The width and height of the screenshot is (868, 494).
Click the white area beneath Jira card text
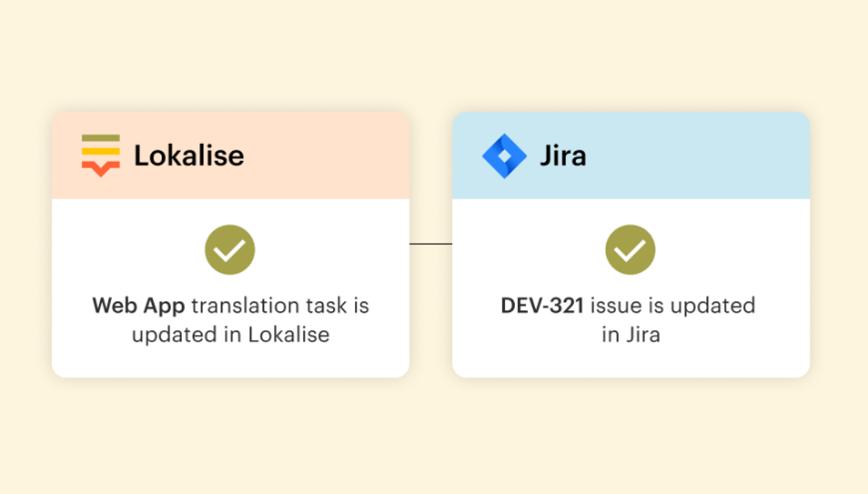[631, 361]
